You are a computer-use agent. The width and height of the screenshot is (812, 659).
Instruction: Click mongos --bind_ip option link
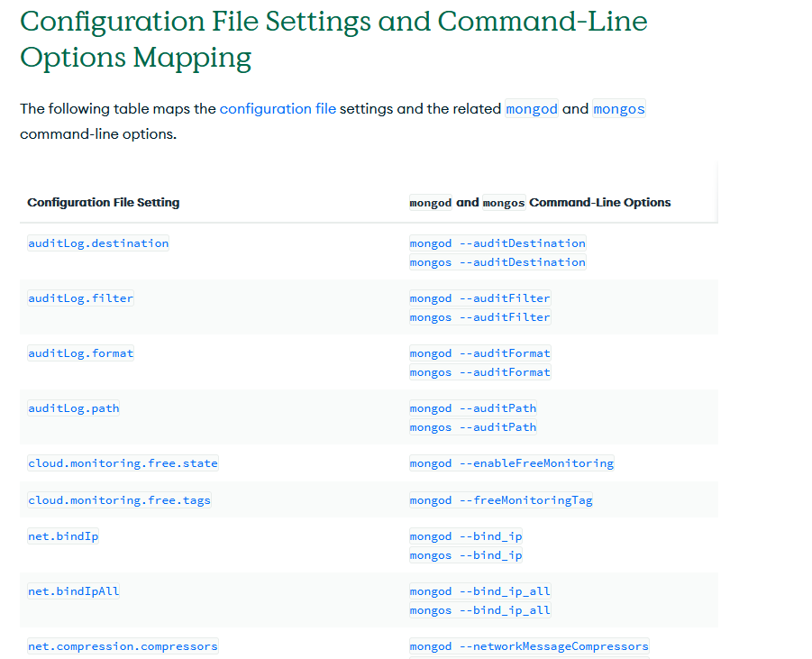pos(466,555)
